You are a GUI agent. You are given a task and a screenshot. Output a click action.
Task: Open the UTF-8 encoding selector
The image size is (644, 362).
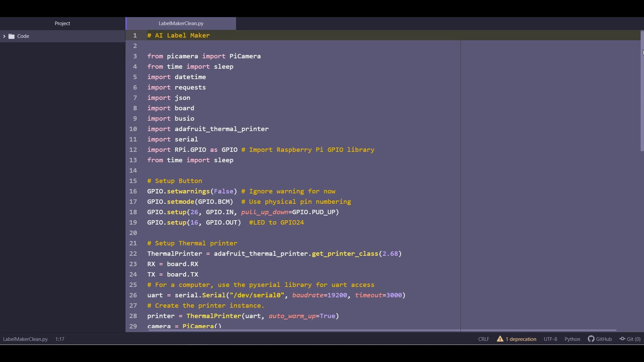point(550,339)
